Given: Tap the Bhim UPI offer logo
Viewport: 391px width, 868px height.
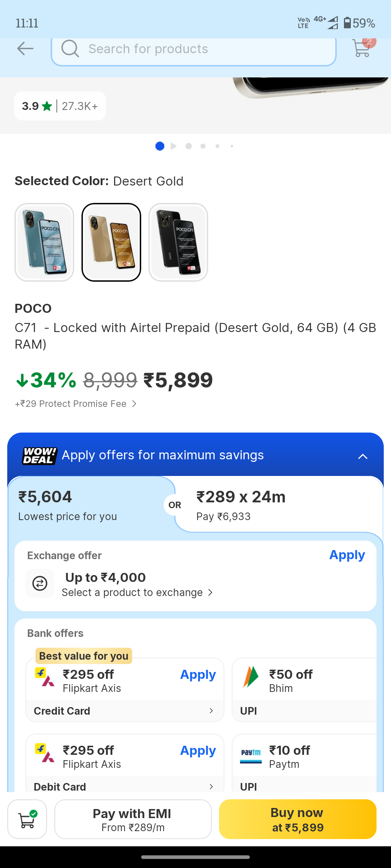Looking at the screenshot, I should (x=251, y=677).
